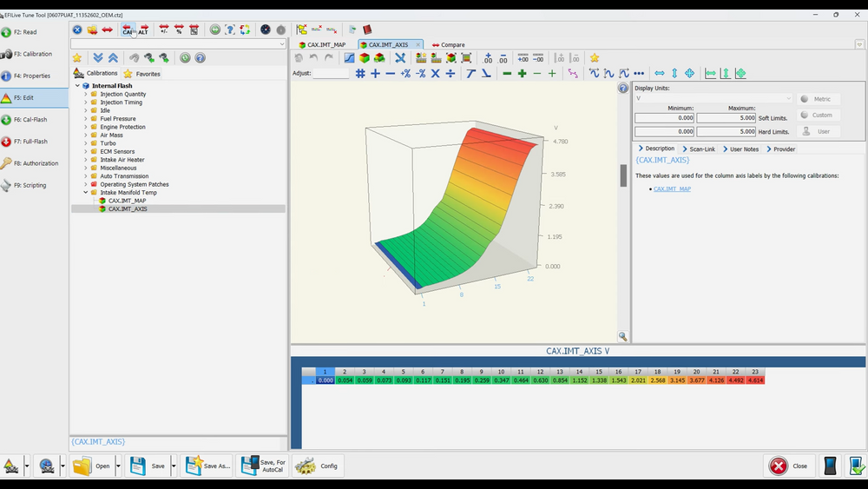Click the Save As button
868x489 pixels.
coord(208,466)
